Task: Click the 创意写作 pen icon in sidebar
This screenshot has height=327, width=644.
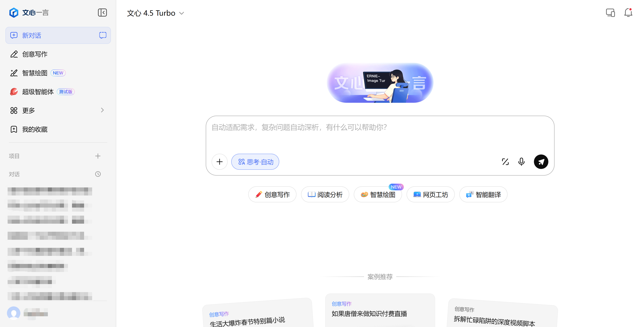Action: pyautogui.click(x=14, y=54)
